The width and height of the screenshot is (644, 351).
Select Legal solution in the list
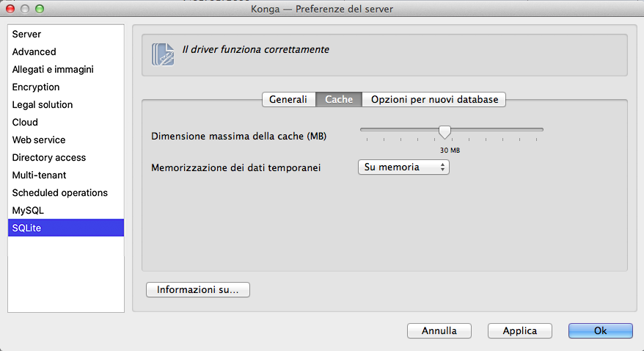43,105
